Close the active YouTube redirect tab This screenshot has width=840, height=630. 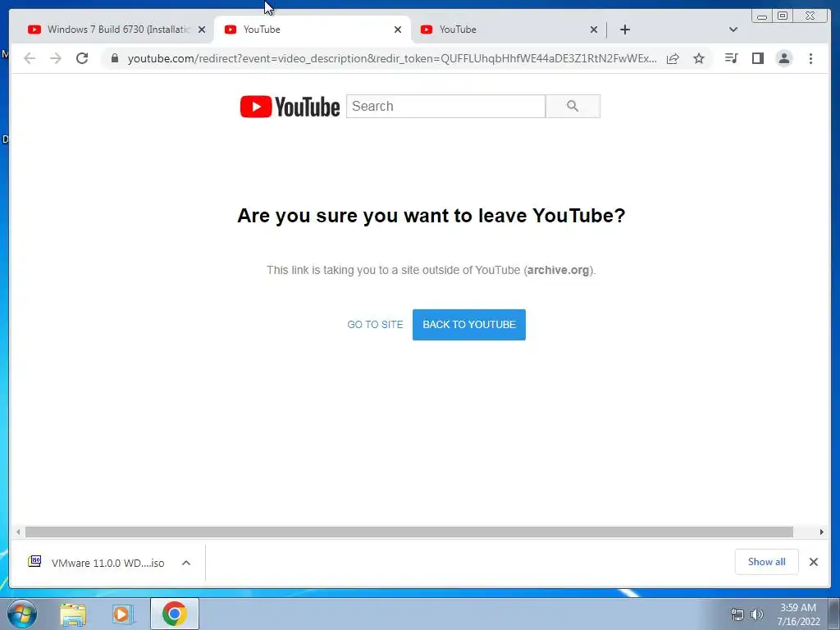pos(398,30)
